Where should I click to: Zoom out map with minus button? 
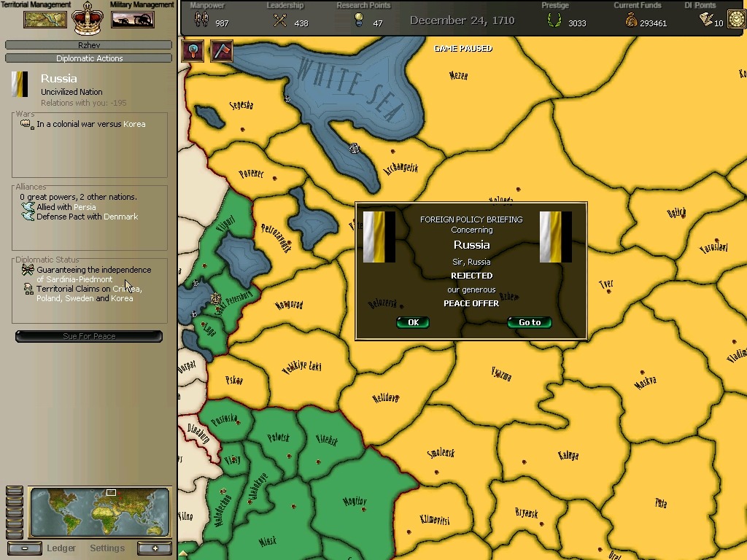click(25, 548)
